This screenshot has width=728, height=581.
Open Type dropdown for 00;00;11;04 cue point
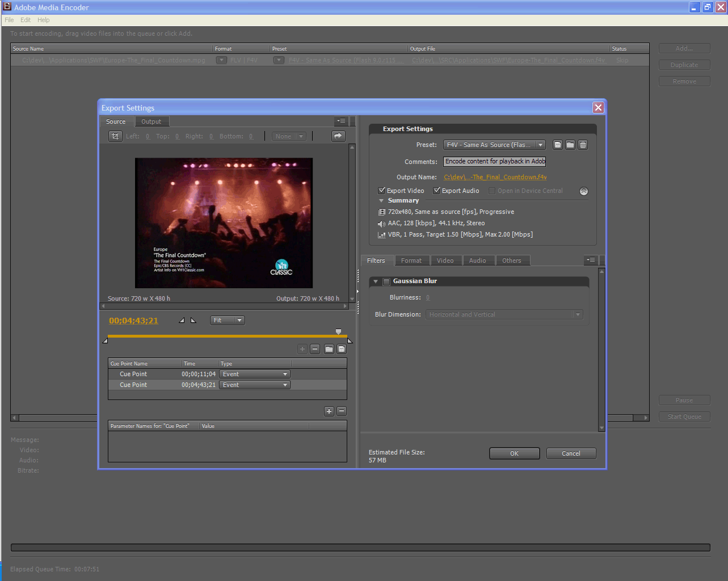[255, 374]
